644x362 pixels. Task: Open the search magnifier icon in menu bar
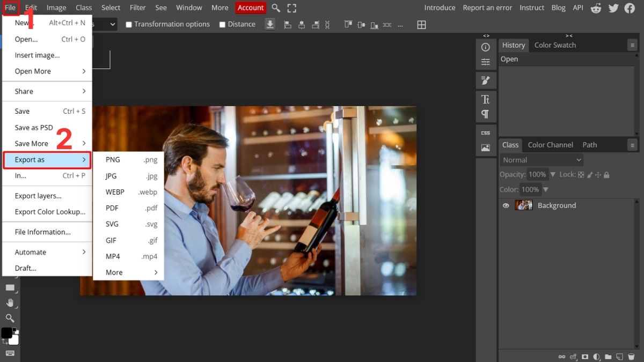pyautogui.click(x=276, y=8)
